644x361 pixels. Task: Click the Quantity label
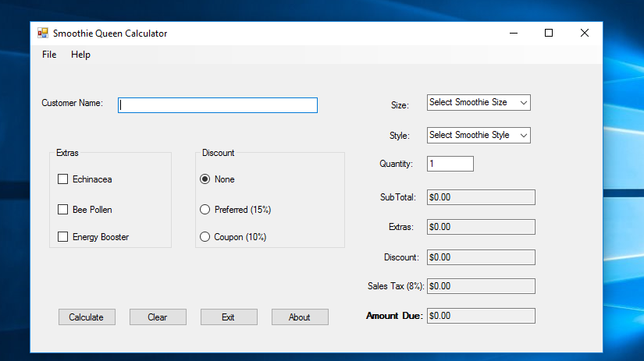(396, 164)
